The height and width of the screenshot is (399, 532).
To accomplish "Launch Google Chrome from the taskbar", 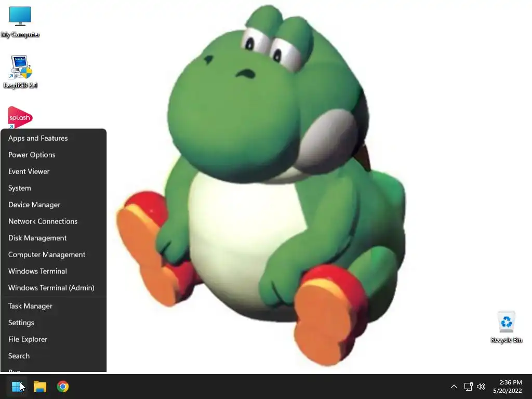I will (x=63, y=387).
